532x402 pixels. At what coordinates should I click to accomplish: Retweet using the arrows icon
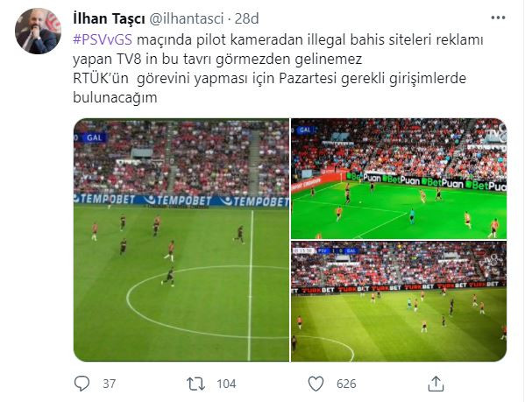195,384
